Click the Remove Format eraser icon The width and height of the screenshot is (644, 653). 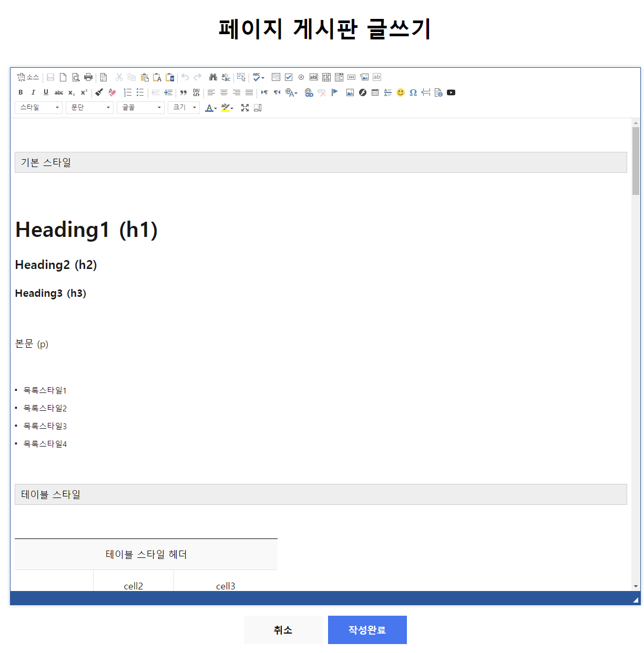(112, 92)
